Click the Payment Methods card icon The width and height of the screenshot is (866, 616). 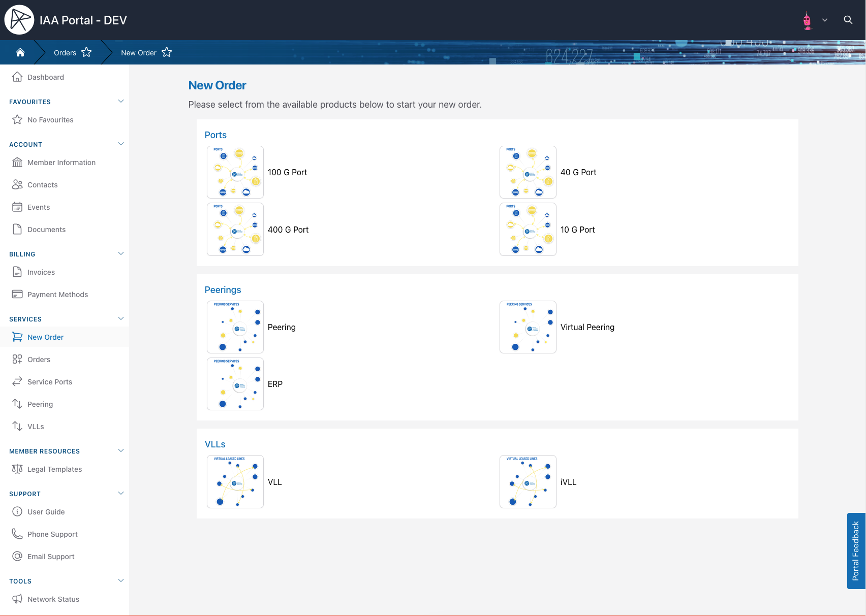point(17,294)
